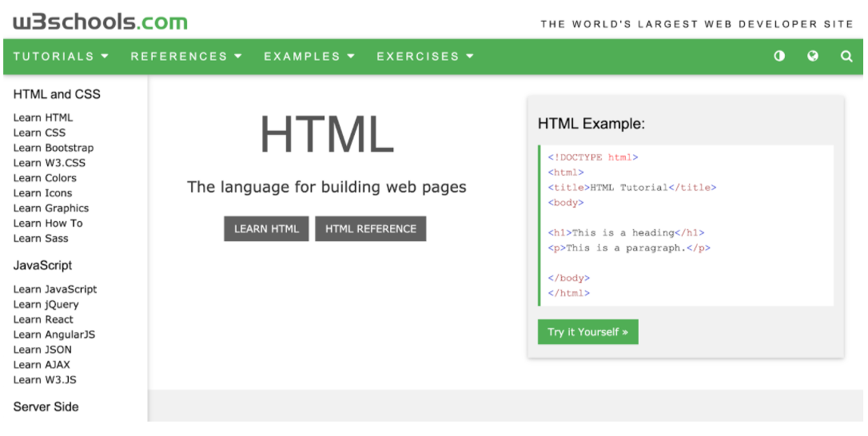The image size is (868, 436).
Task: Click the HTML Example: heading
Action: click(591, 124)
